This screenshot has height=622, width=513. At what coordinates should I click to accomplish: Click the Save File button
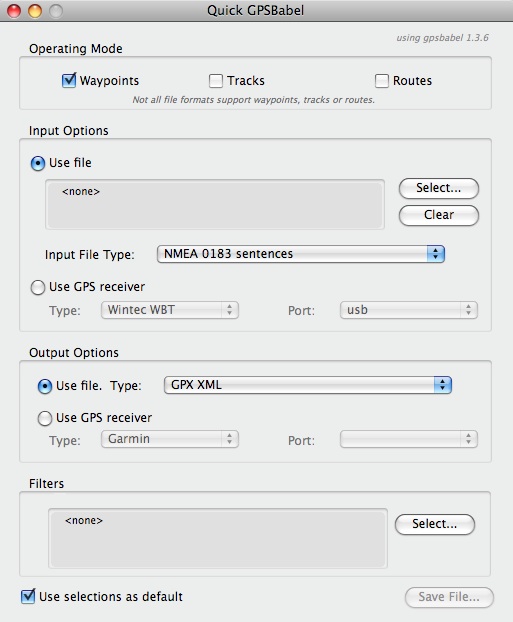click(x=449, y=597)
